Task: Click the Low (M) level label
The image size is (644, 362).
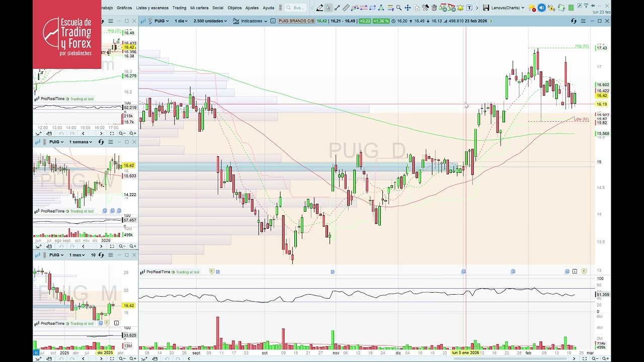Action: tap(581, 119)
